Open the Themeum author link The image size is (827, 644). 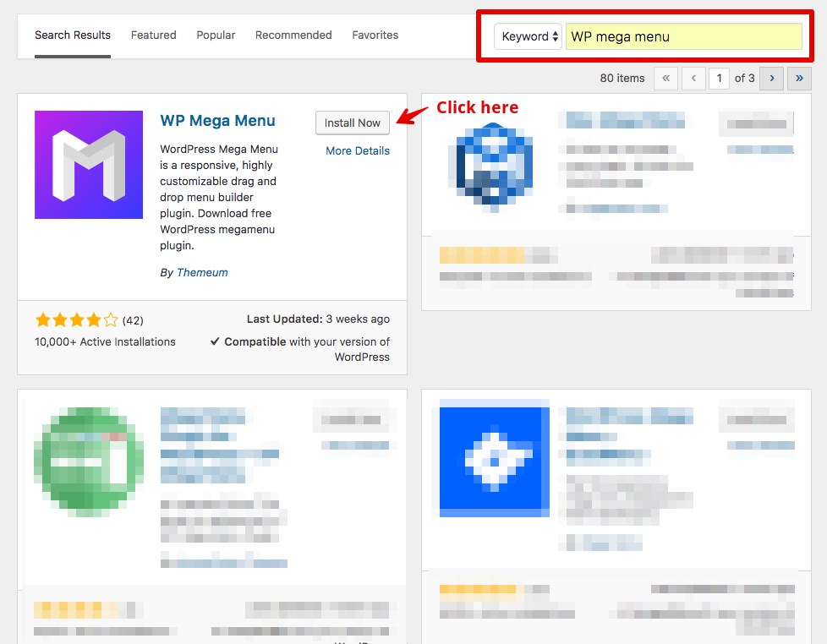(202, 272)
